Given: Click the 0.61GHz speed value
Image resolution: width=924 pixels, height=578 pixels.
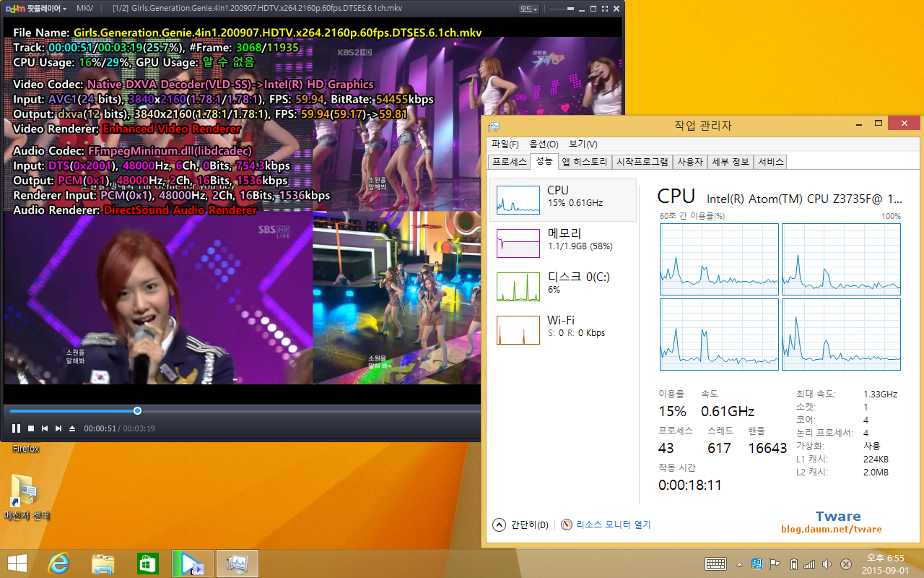Looking at the screenshot, I should click(728, 411).
